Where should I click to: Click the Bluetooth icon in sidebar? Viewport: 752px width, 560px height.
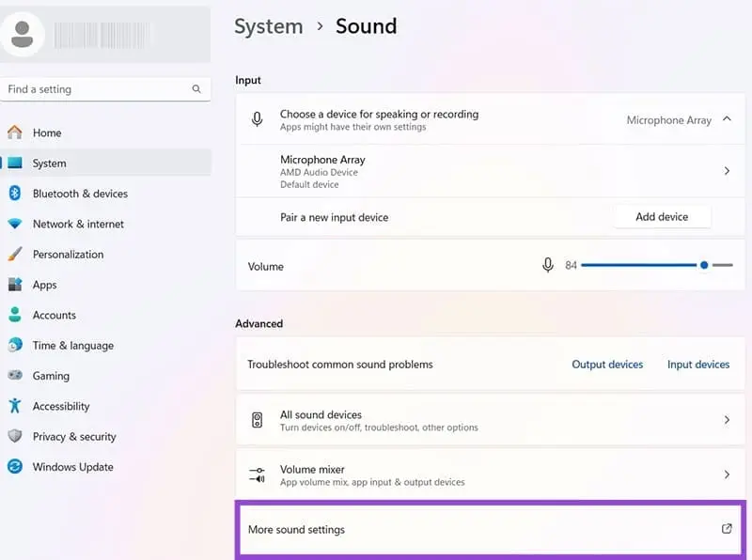pos(15,194)
